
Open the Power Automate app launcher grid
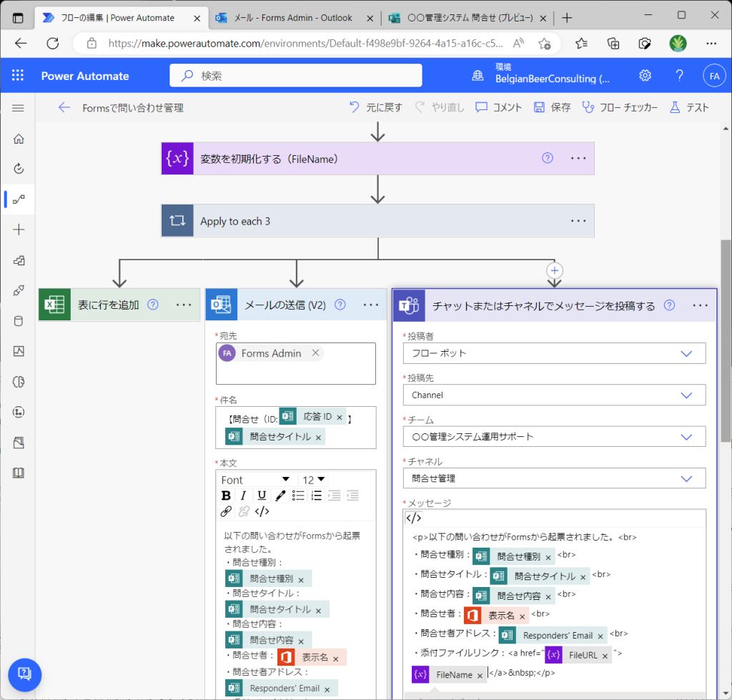(x=18, y=76)
